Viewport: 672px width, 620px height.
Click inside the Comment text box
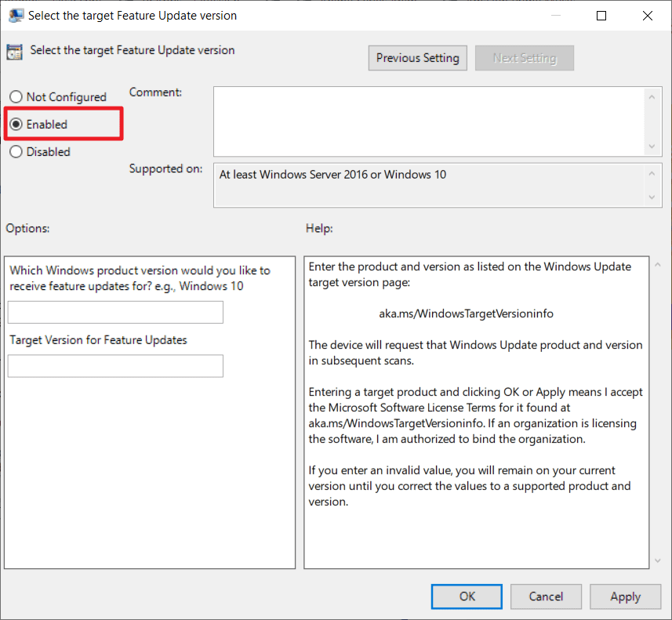(x=429, y=121)
